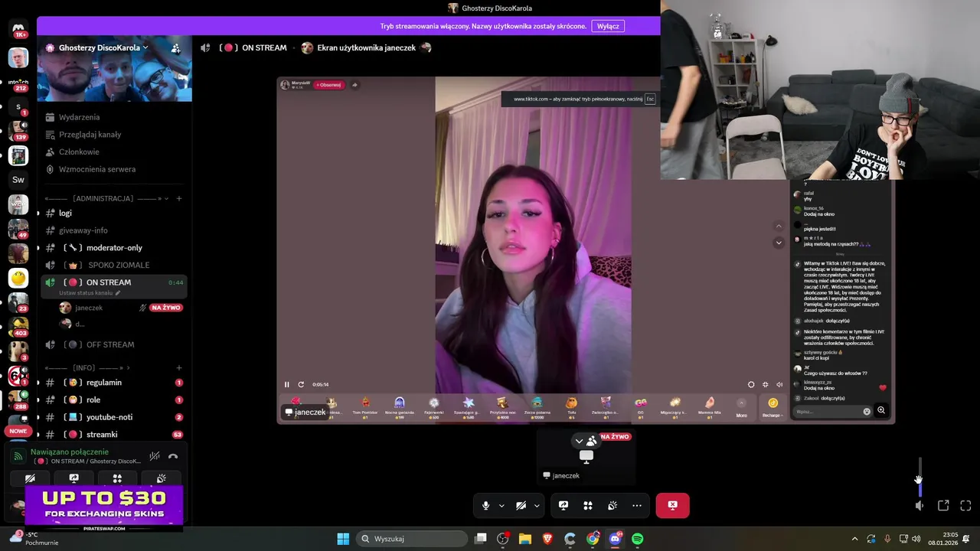Image resolution: width=980 pixels, height=551 pixels.
Task: Click the microphone mute button in call controls
Action: pos(485,506)
